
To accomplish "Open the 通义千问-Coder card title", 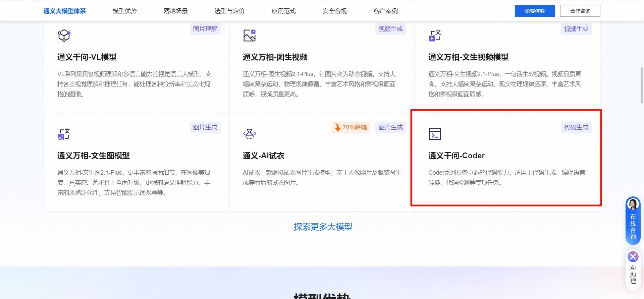I will (x=456, y=156).
